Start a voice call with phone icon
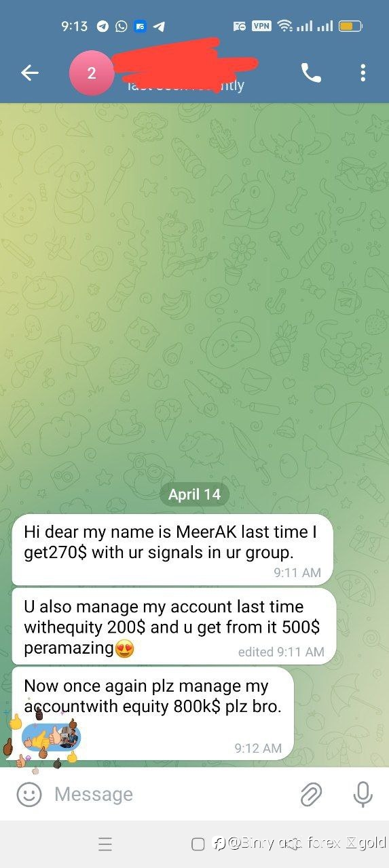The height and width of the screenshot is (868, 389). point(311,73)
